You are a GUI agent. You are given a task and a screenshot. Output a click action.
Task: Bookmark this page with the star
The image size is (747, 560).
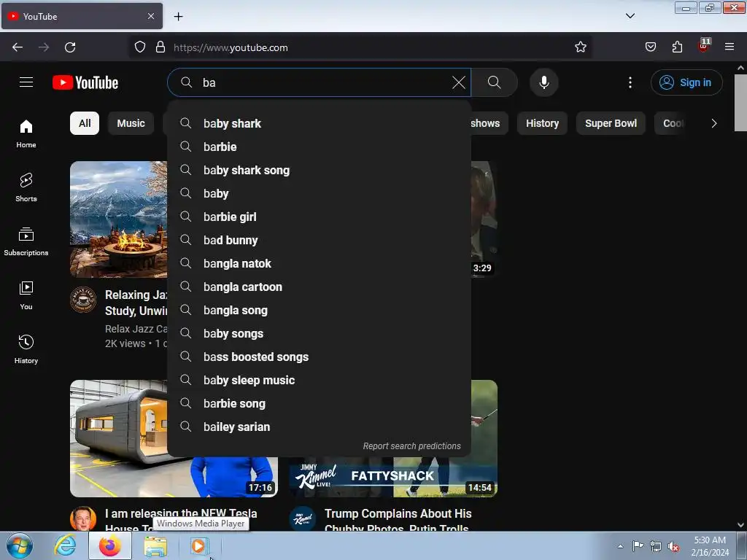pos(580,47)
